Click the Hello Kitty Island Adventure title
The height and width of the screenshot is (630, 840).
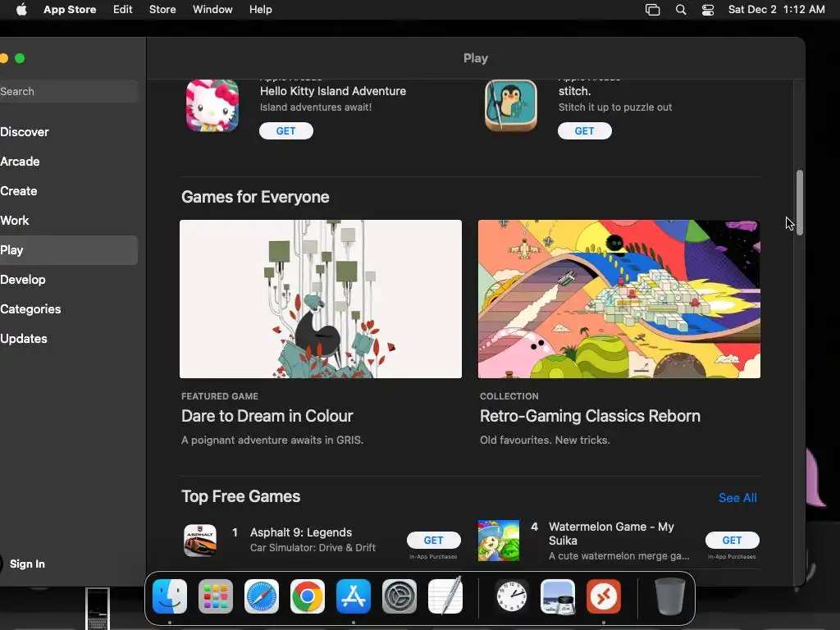[x=333, y=91]
